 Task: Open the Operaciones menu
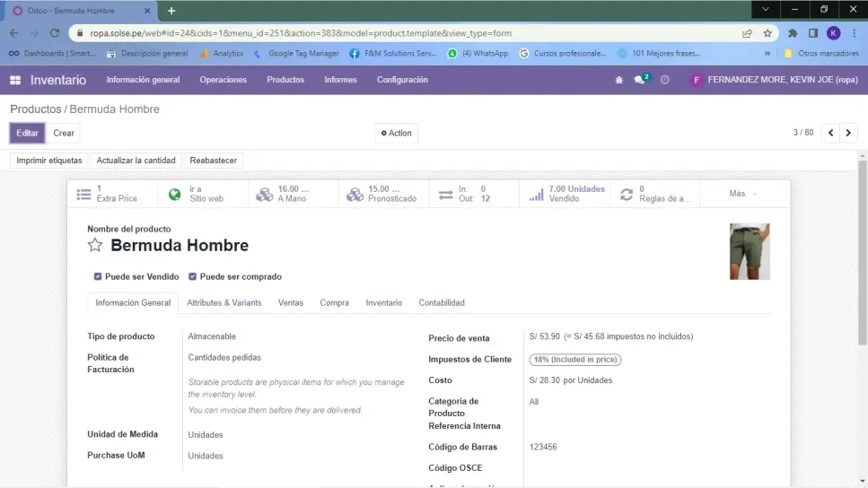click(223, 80)
